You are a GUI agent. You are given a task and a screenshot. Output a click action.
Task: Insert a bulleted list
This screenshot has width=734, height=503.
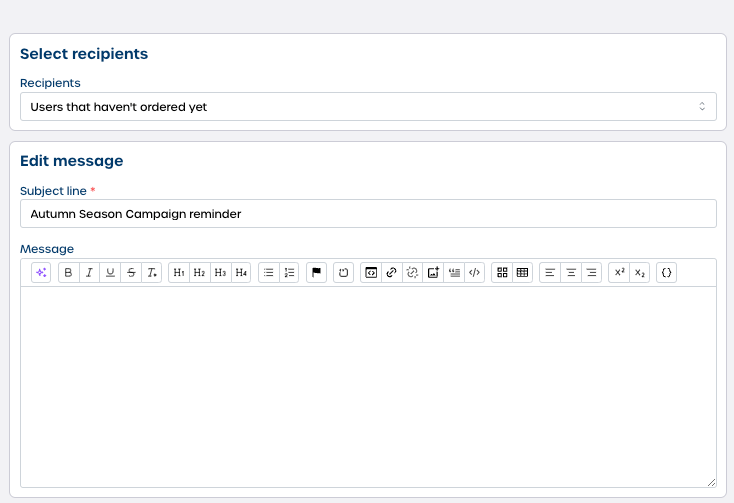point(268,272)
